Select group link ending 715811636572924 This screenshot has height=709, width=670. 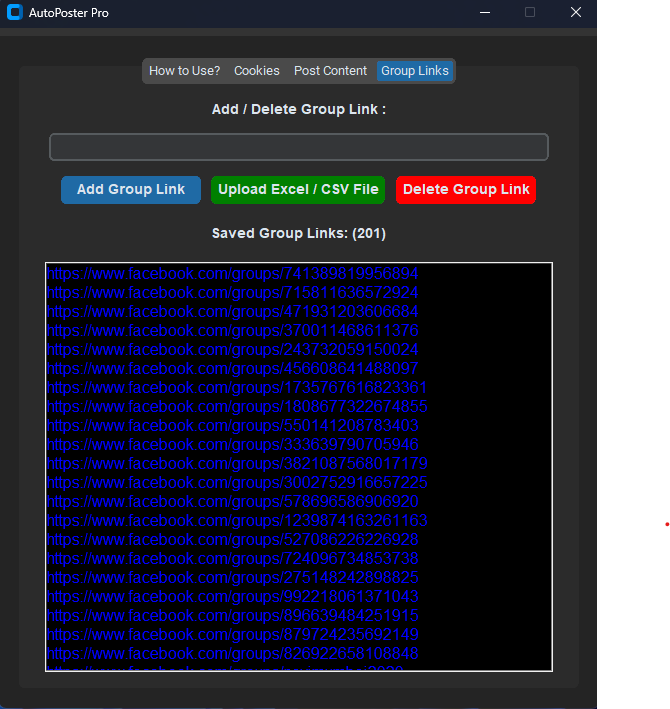pos(232,293)
